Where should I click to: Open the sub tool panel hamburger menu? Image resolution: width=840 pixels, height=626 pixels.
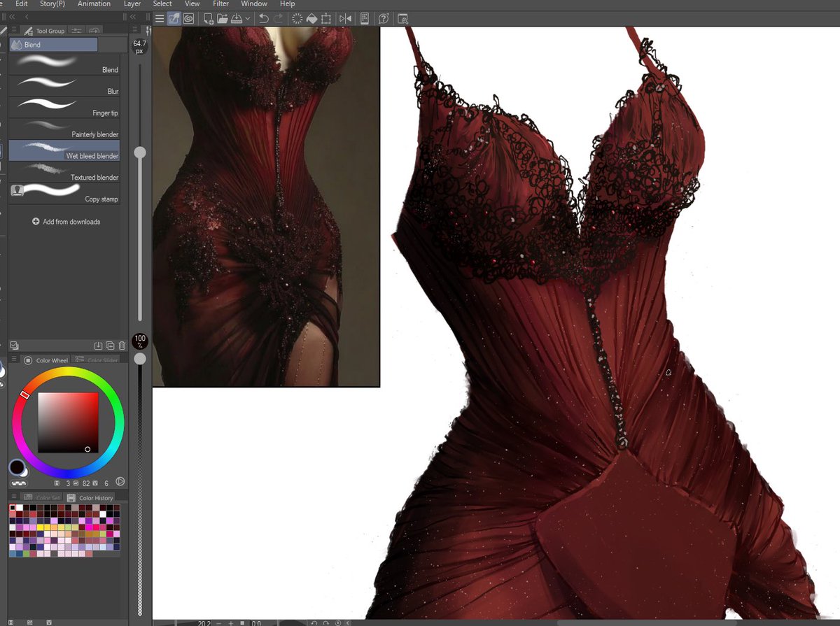tap(13, 30)
